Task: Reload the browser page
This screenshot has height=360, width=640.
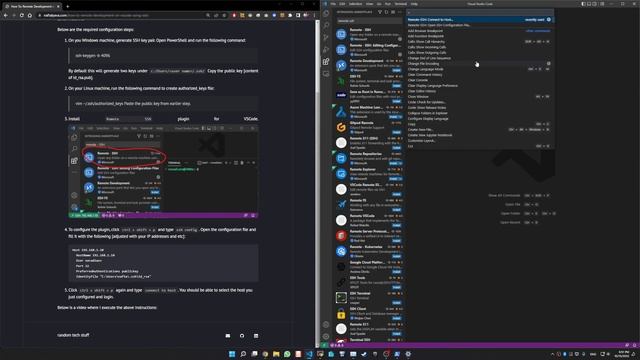Action: [22, 15]
